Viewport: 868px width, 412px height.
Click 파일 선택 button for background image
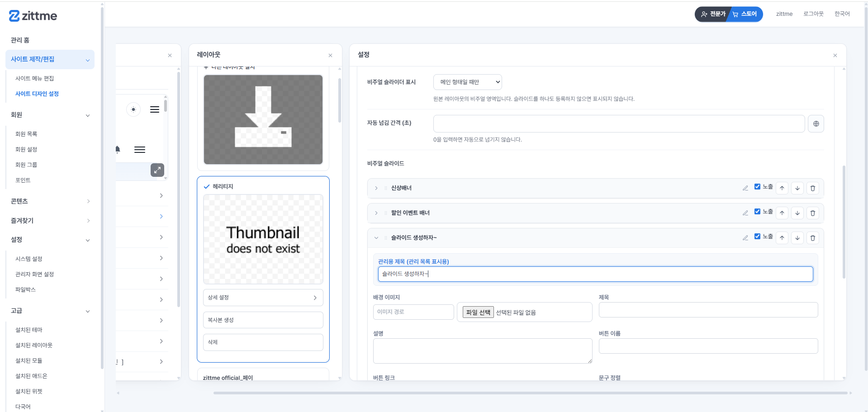tap(478, 313)
